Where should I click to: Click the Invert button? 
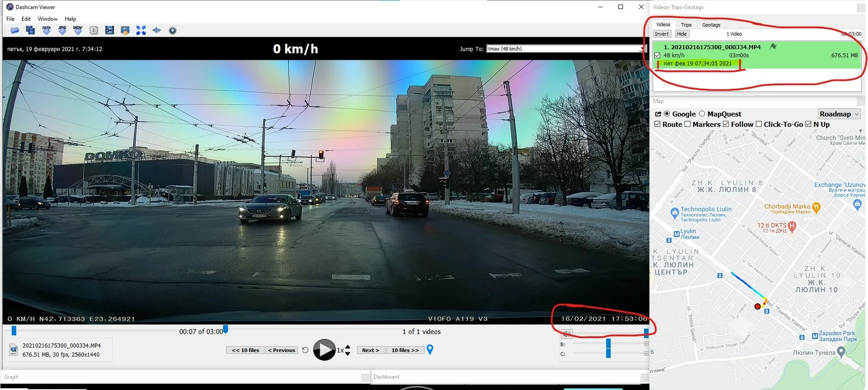[662, 34]
